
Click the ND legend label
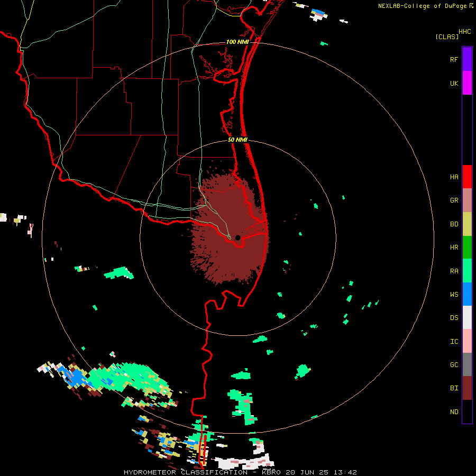[454, 412]
